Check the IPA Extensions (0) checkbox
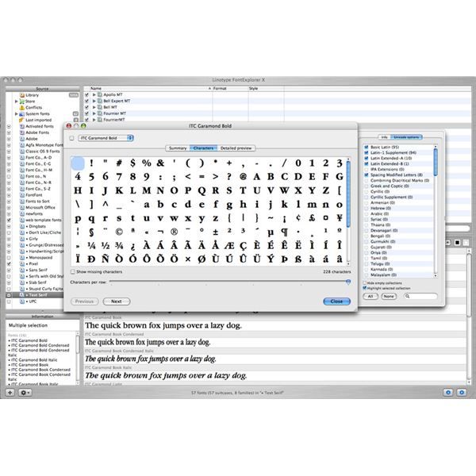The image size is (476, 476). [x=366, y=170]
